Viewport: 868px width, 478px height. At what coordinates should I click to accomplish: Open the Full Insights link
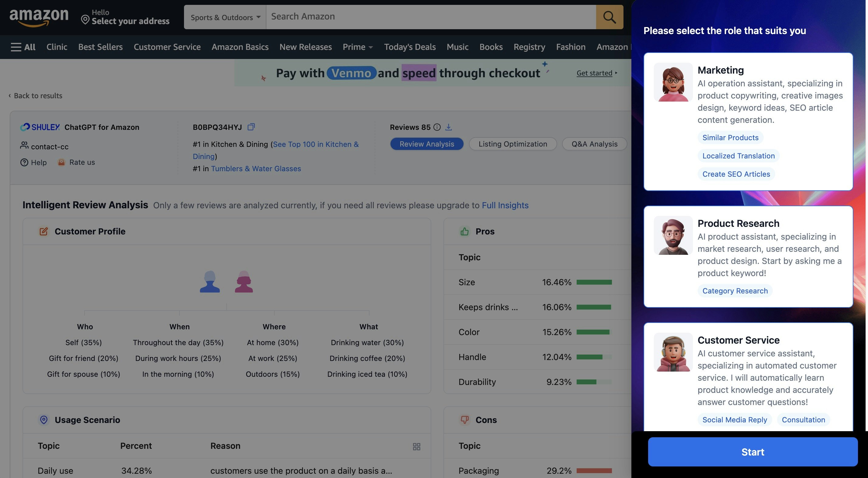pos(505,205)
